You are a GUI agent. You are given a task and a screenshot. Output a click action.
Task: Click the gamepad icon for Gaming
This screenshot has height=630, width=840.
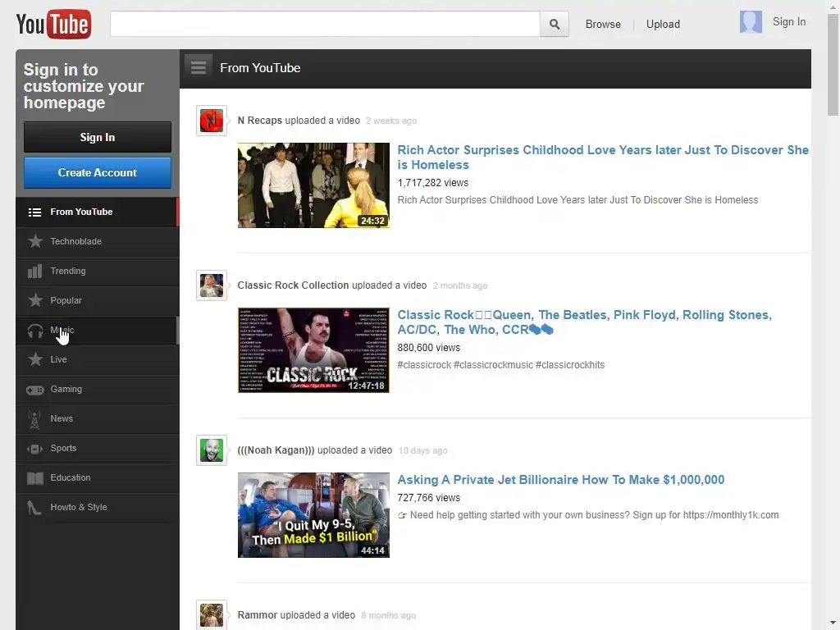(35, 390)
